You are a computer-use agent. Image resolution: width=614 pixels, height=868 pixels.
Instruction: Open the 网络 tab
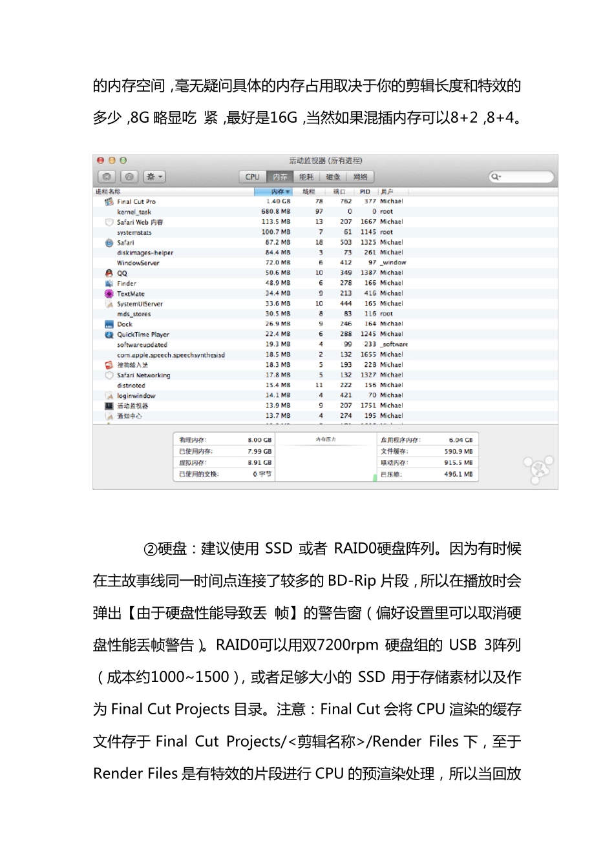tap(360, 177)
